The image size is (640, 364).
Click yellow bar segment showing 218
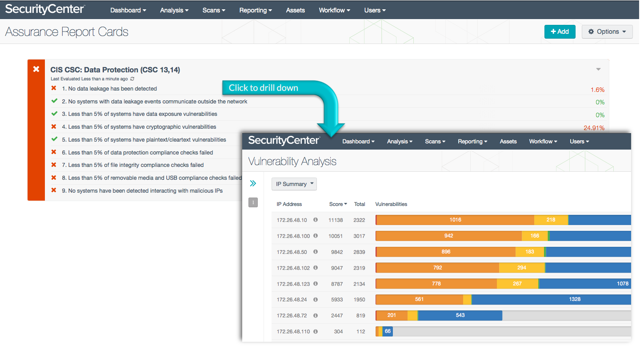(551, 220)
